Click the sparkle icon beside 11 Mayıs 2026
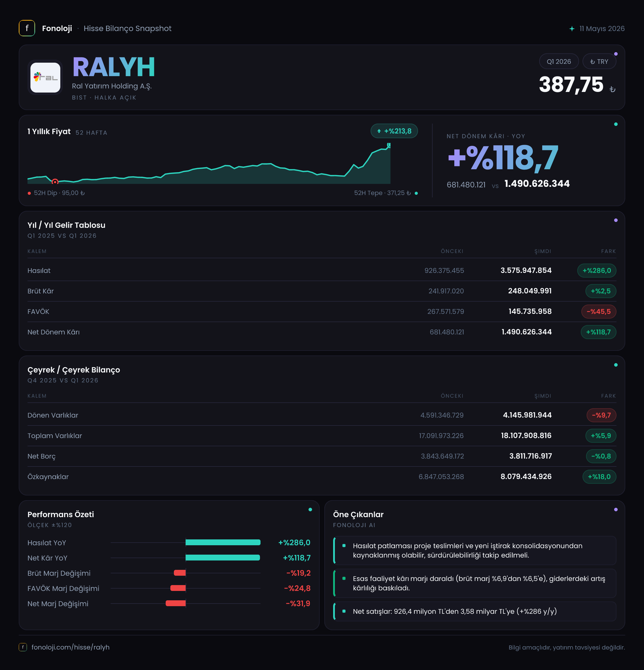 [572, 29]
